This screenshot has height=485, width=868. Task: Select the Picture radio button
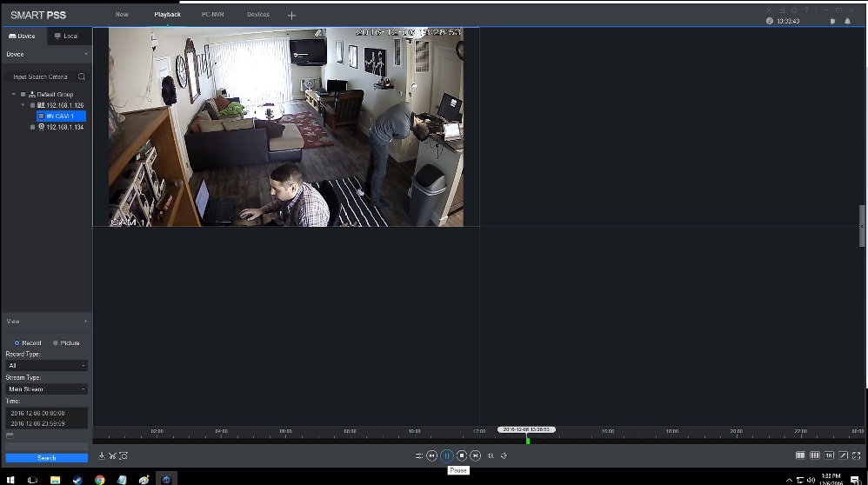point(56,342)
